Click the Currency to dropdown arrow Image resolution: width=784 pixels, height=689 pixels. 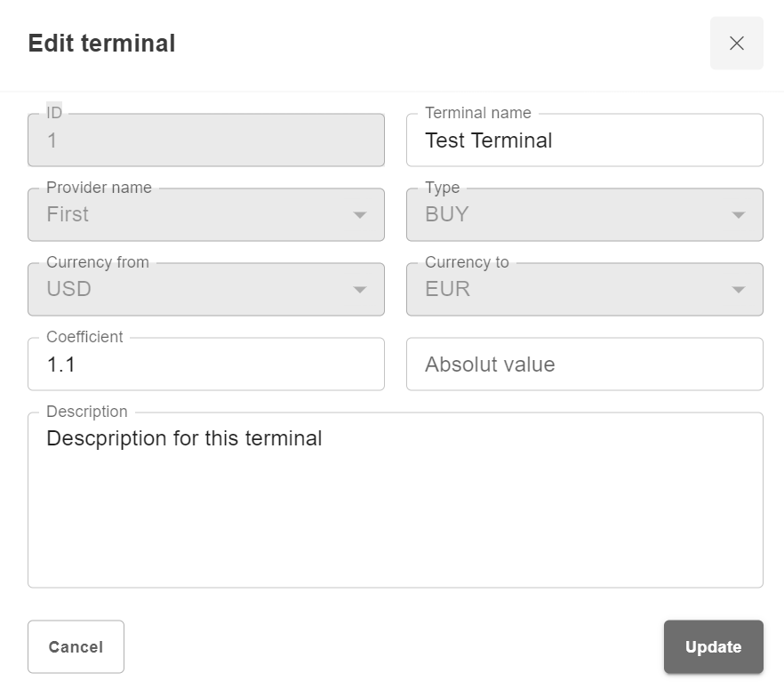738,290
